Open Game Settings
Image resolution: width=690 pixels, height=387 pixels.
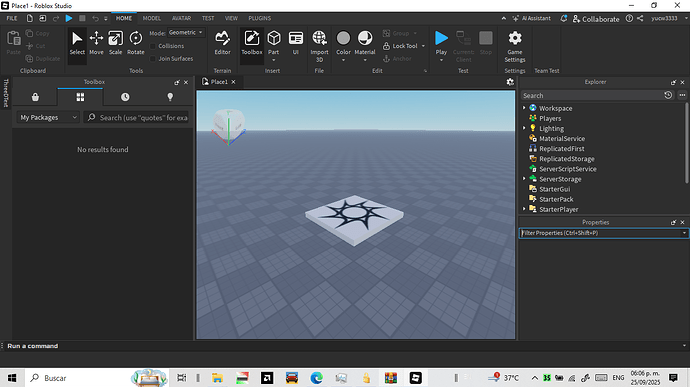point(515,46)
